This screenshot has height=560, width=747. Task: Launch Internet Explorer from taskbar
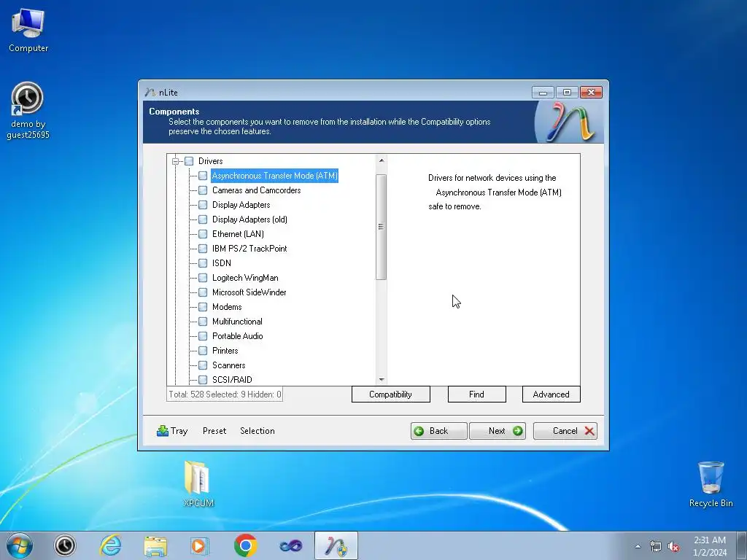110,545
